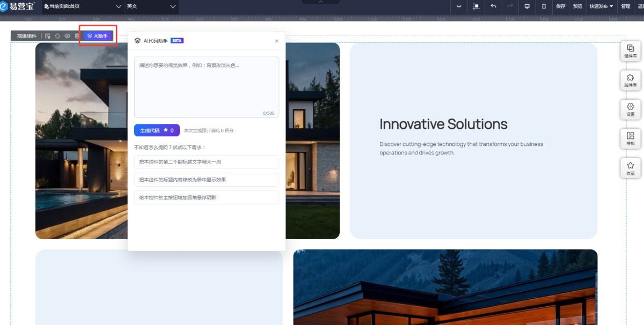Open the 设置 sidebar panel
The image size is (644, 325).
tap(631, 109)
